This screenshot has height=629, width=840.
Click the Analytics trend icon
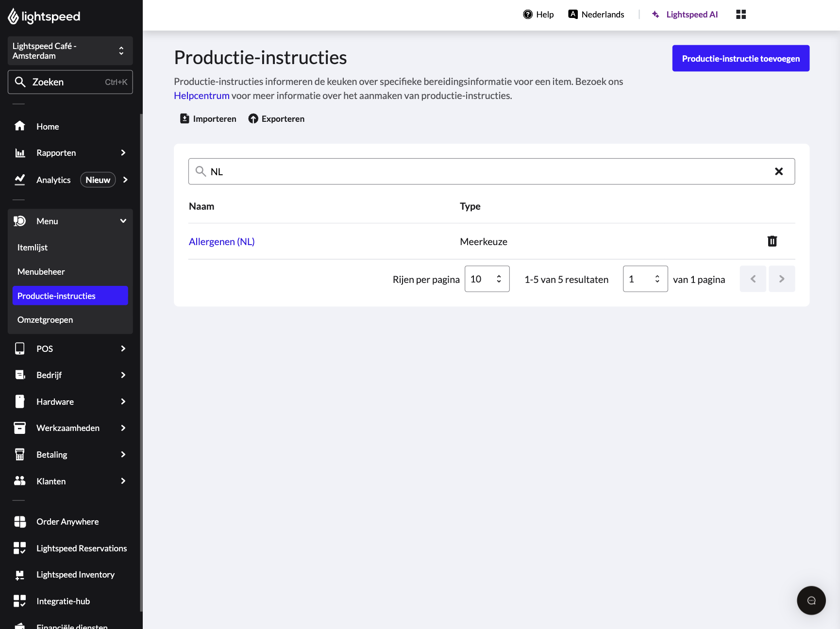(19, 180)
